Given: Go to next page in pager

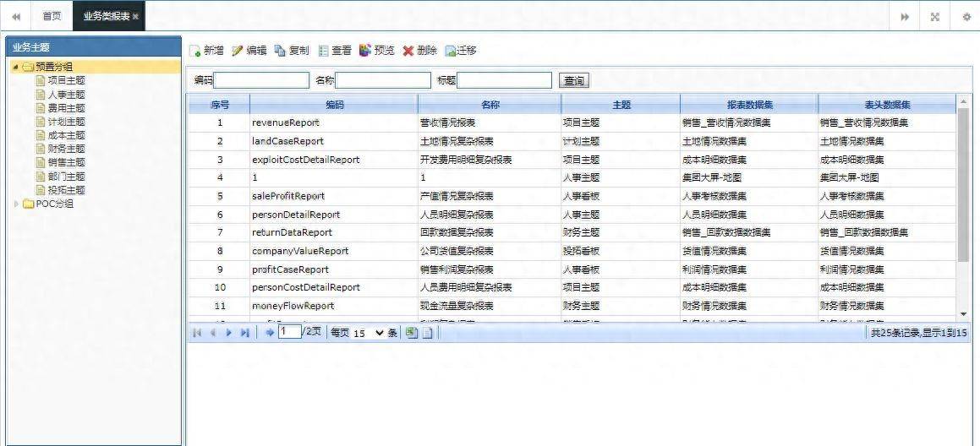Looking at the screenshot, I should click(x=229, y=333).
